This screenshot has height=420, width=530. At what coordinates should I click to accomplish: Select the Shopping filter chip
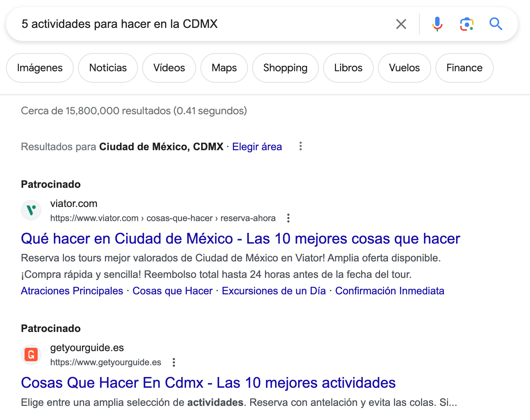(286, 68)
